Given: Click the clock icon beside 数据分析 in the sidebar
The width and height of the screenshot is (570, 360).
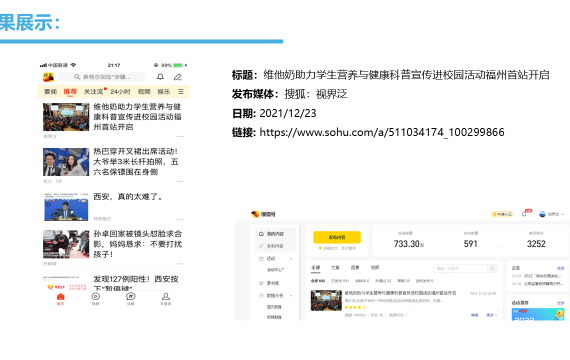Looking at the screenshot, I should click(x=261, y=296).
